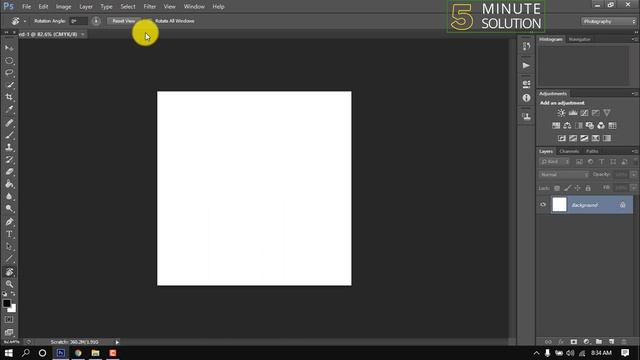Toggle filter for pixel layers
This screenshot has height=360, width=640.
(579, 162)
